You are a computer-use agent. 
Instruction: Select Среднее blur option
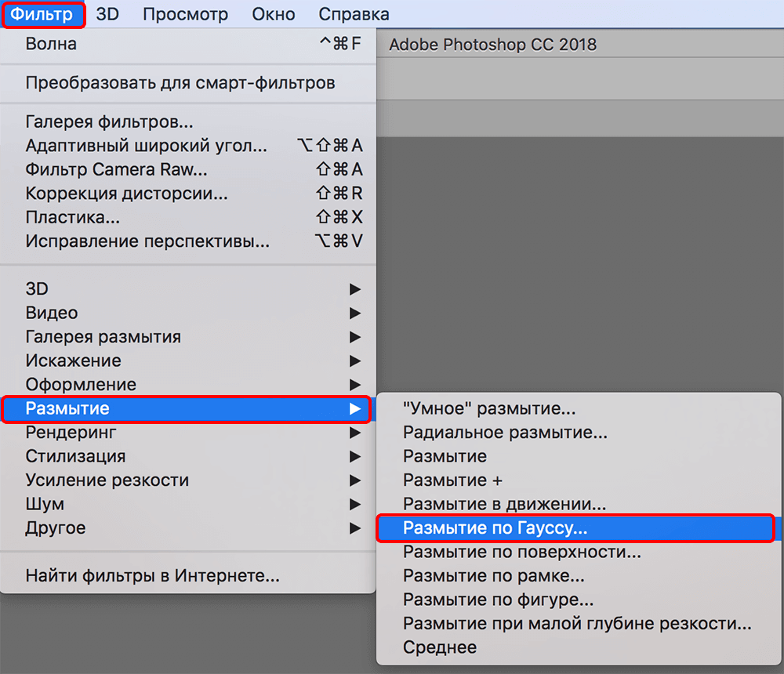440,648
